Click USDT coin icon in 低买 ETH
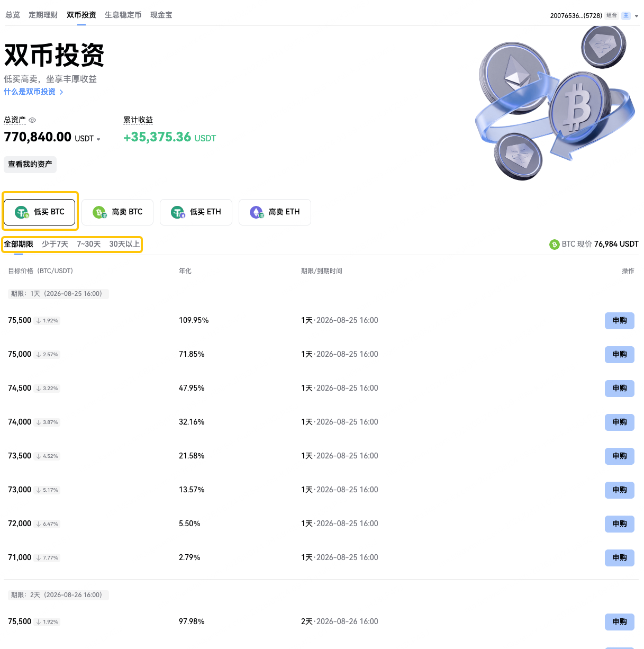Screen dimensions: 644x649 click(178, 212)
